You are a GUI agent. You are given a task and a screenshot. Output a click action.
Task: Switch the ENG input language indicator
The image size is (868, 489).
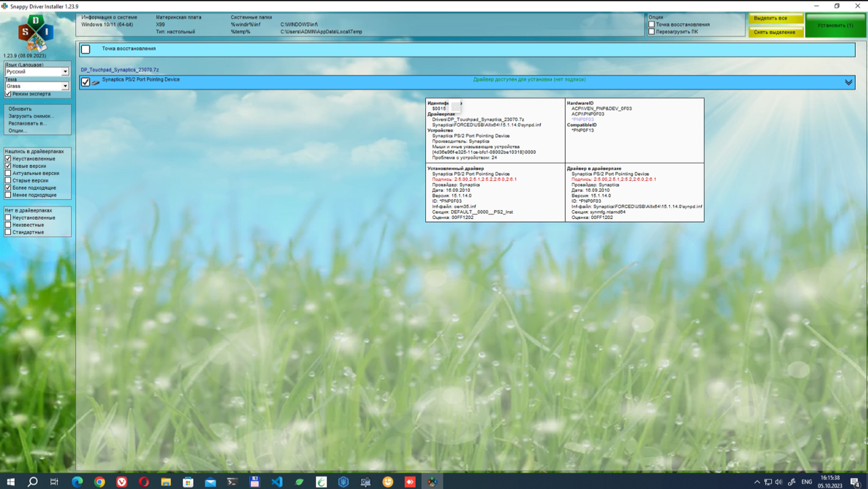(x=807, y=482)
